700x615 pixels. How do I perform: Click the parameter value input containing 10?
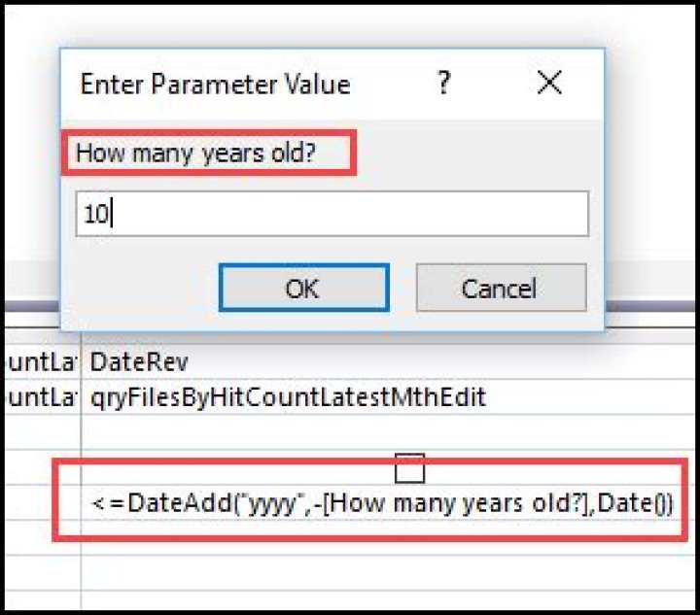click(332, 214)
